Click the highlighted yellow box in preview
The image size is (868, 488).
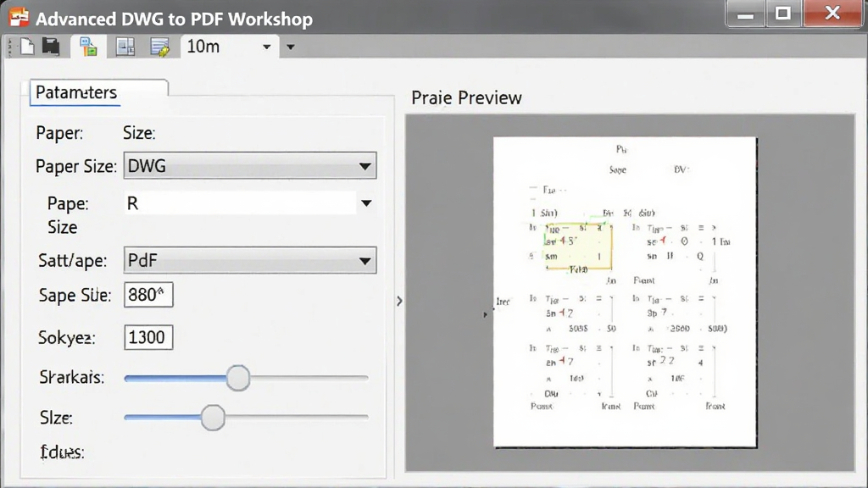(578, 247)
